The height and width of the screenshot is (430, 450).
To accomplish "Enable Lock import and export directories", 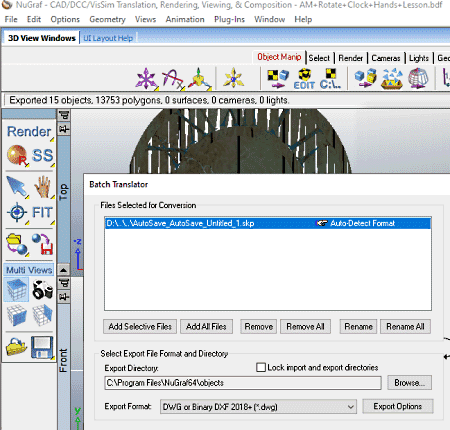I will (x=261, y=367).
